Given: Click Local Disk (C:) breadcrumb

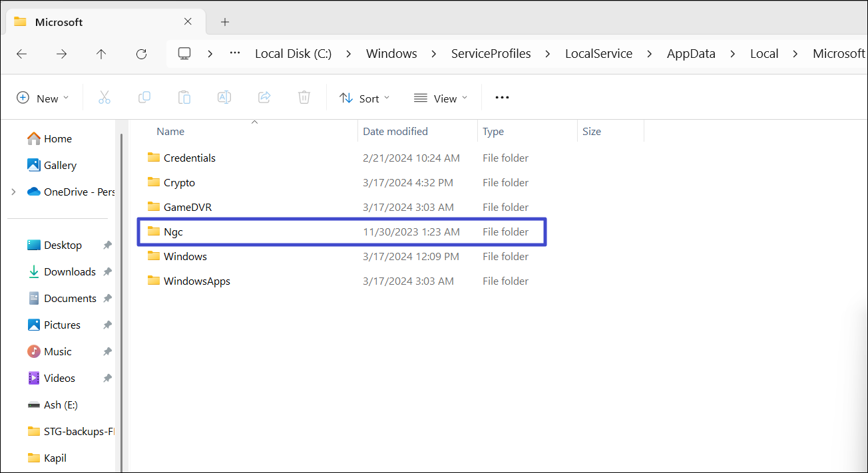Looking at the screenshot, I should pyautogui.click(x=293, y=54).
